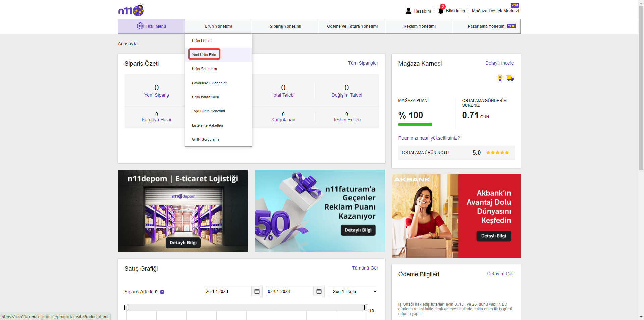Open calendar for start date 26-12-2023
Viewport: 644px width, 320px height.
click(x=257, y=291)
